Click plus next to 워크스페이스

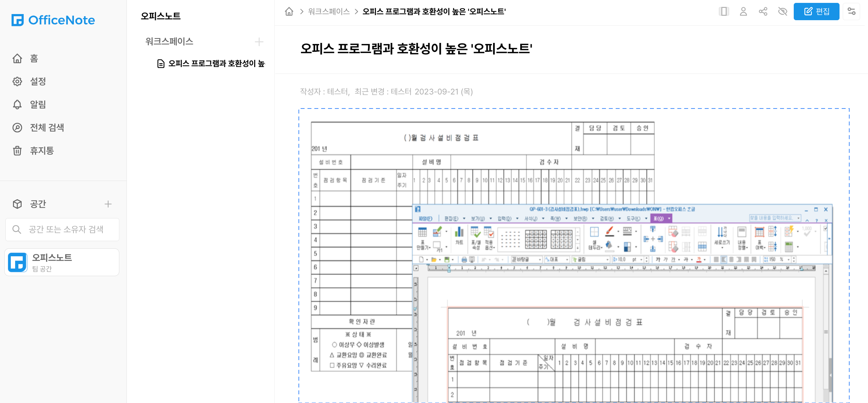[x=259, y=42]
